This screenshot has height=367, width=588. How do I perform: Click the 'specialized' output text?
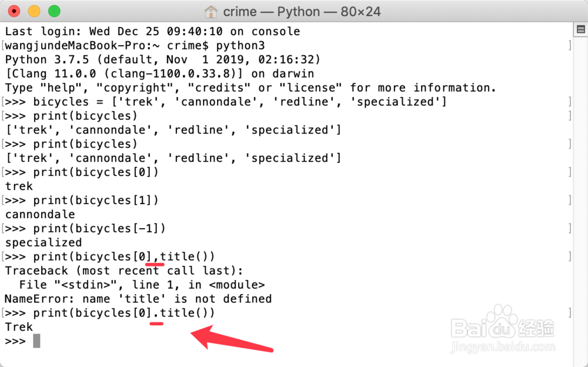44,242
